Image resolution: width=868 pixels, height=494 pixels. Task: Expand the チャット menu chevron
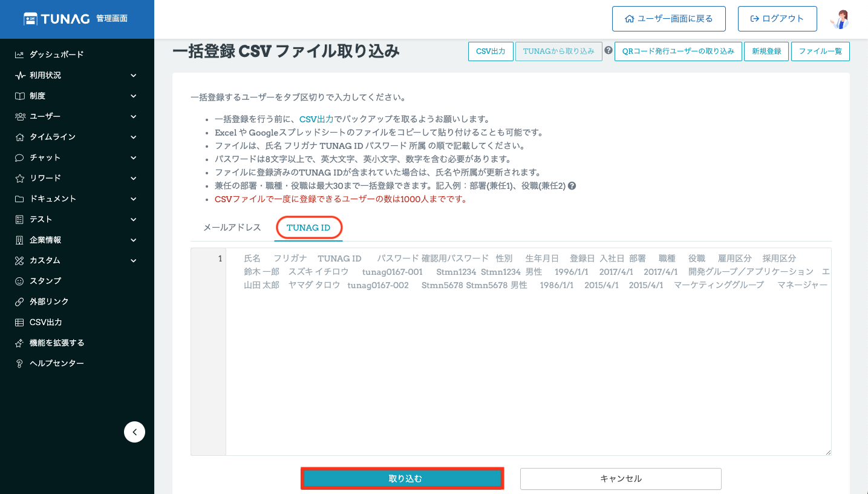[133, 157]
